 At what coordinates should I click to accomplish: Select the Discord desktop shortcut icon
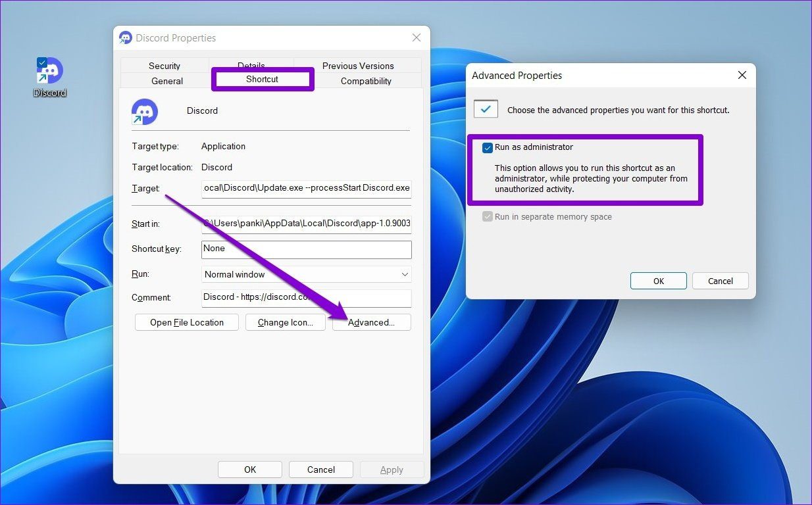(x=50, y=76)
